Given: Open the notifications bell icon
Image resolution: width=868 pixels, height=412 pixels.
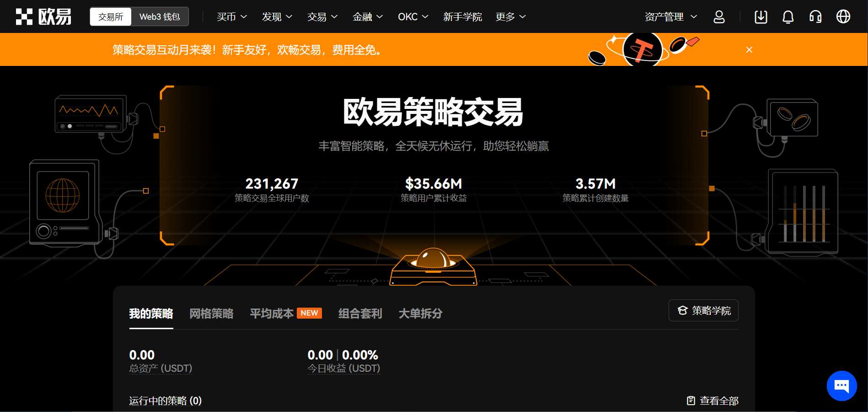Looking at the screenshot, I should 788,17.
